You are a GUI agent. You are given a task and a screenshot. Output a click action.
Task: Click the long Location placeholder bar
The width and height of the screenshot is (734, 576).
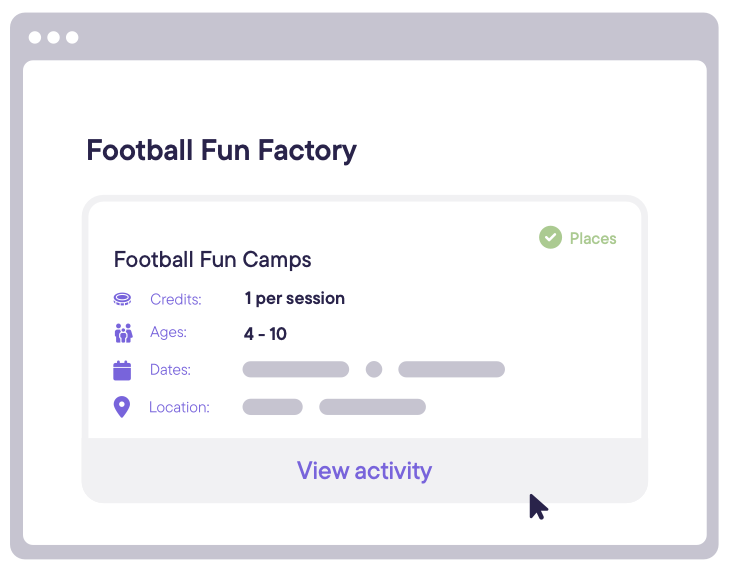coord(373,407)
